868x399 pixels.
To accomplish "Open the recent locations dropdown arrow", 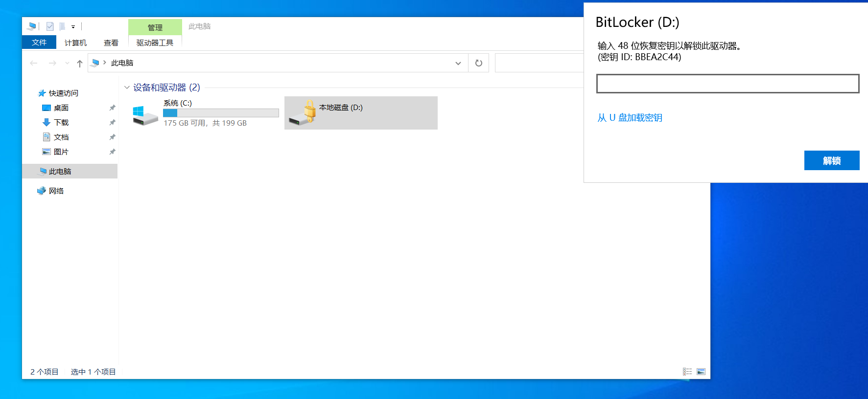I will pos(67,63).
